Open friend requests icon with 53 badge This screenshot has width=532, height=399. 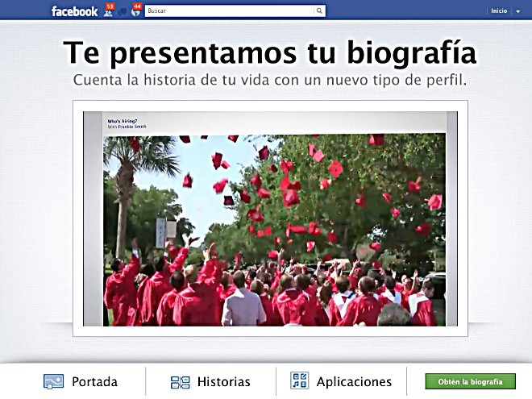[x=108, y=10]
